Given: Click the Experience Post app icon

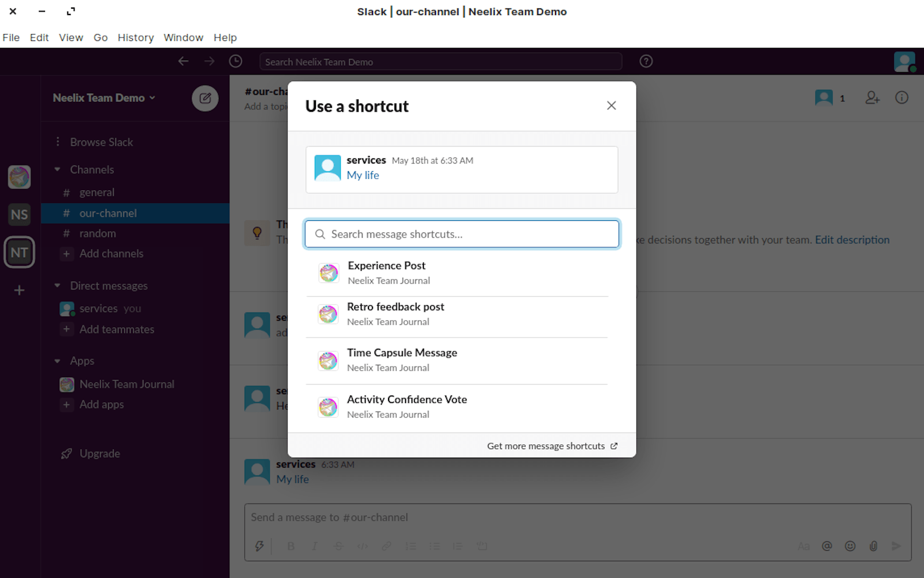Looking at the screenshot, I should pyautogui.click(x=329, y=273).
